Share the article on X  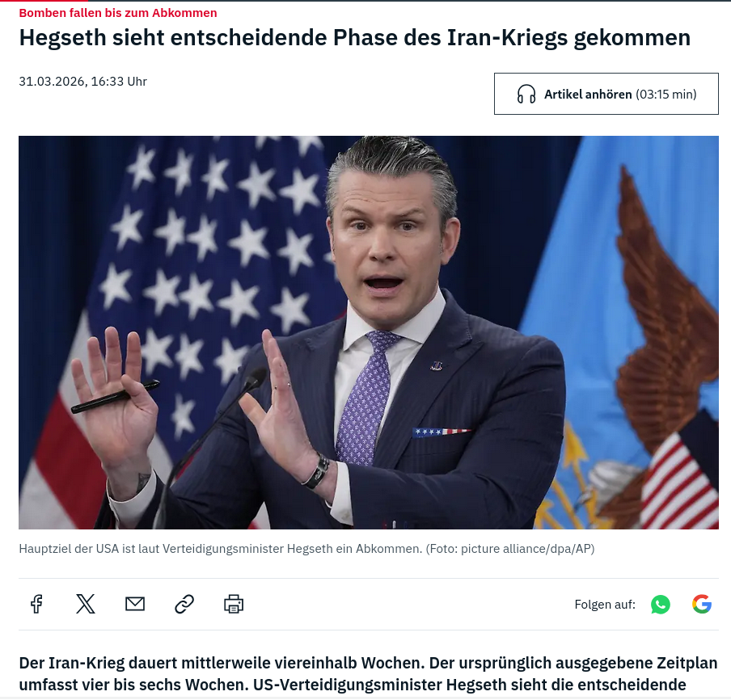pos(86,605)
